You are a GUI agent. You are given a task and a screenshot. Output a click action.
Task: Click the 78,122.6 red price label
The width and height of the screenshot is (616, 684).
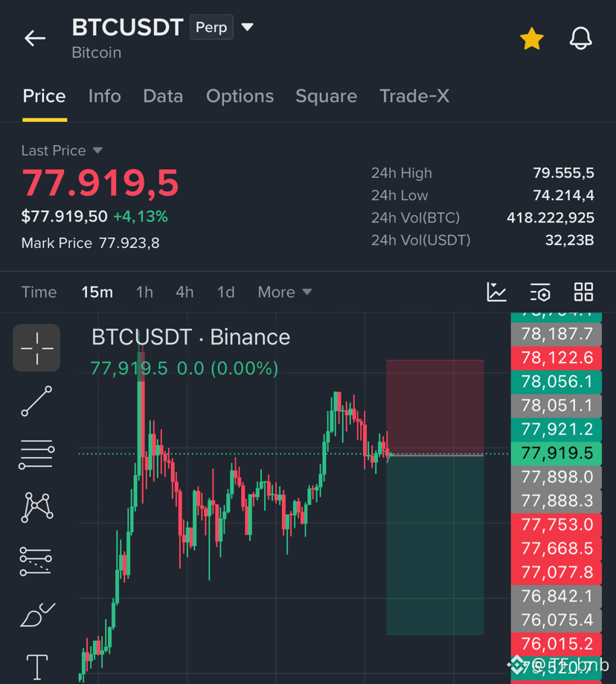[x=556, y=358]
